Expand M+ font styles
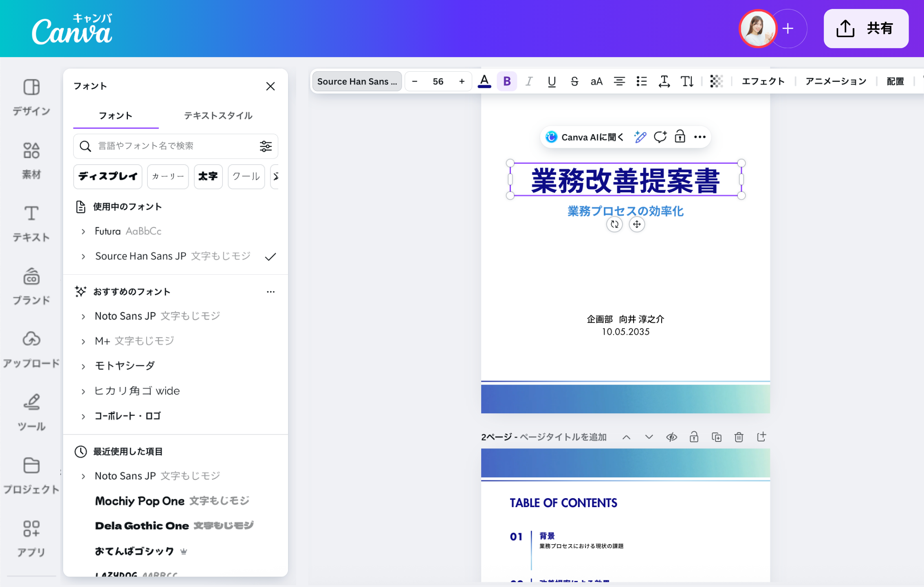This screenshot has width=924, height=587. tap(83, 341)
